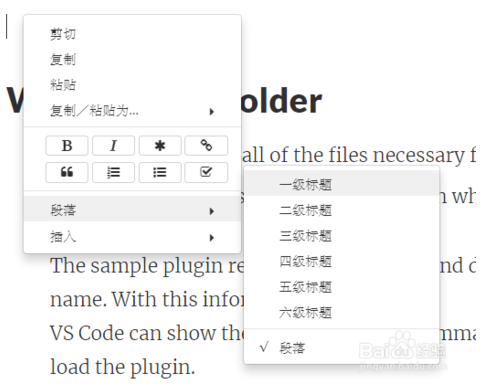
Task: Select 四级标题 heading level 4
Action: click(x=342, y=261)
